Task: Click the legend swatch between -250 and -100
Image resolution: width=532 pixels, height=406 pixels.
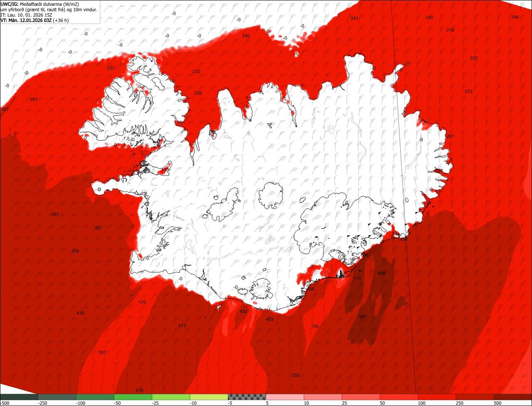Action: pos(57,397)
